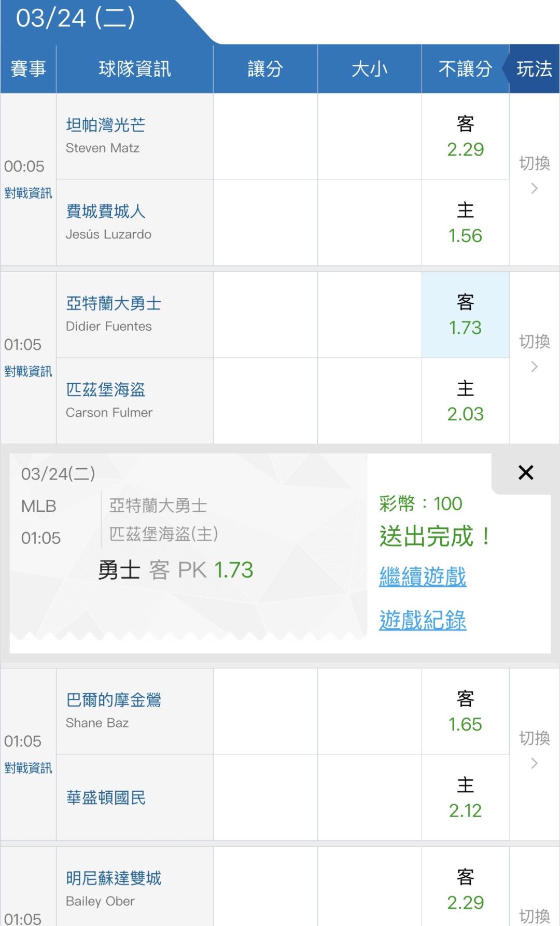
Task: Open 巴爾的摩金鶯 team info
Action: tap(114, 700)
